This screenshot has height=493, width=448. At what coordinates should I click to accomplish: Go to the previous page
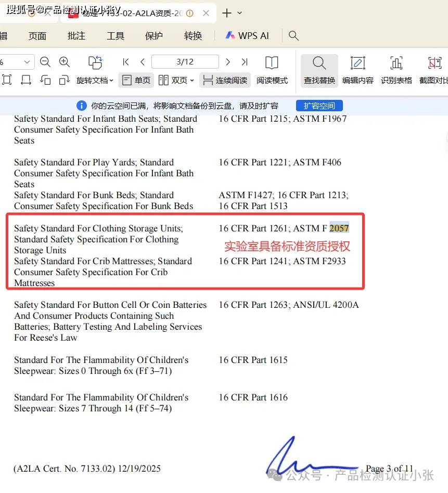142,62
